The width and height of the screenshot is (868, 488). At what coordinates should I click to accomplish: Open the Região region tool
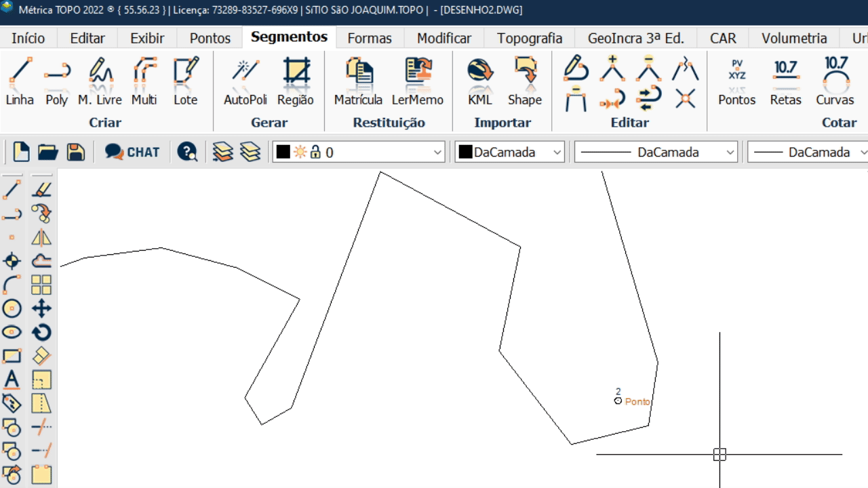pyautogui.click(x=296, y=81)
